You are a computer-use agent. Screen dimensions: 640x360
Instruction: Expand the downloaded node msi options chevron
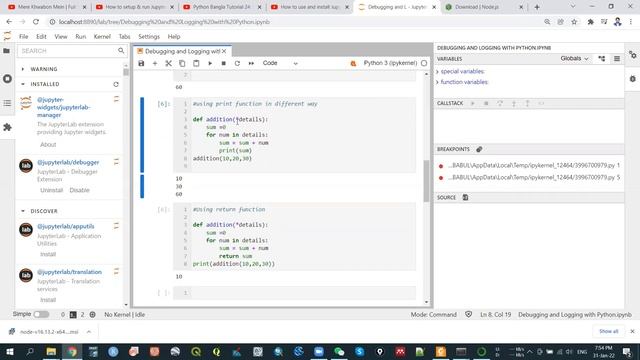[89, 332]
